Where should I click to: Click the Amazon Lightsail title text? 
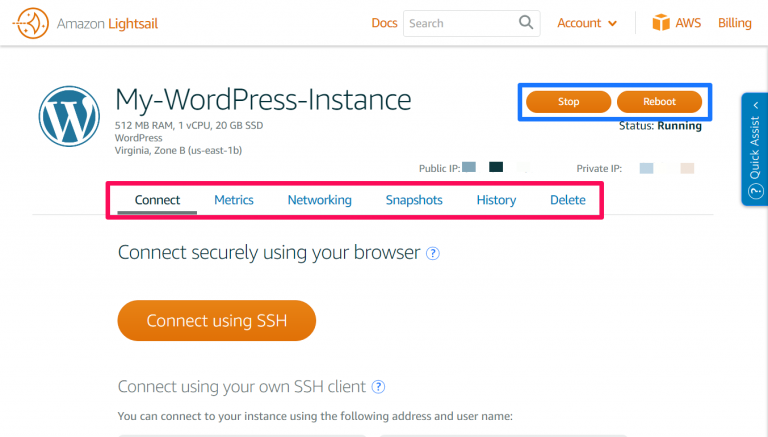pyautogui.click(x=107, y=24)
